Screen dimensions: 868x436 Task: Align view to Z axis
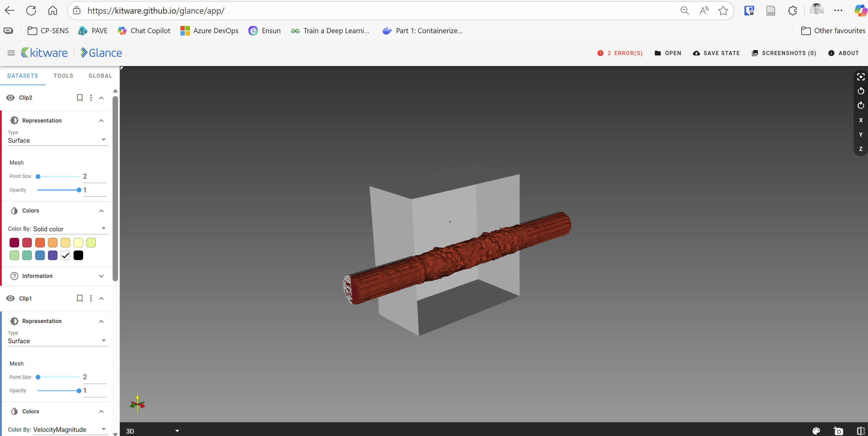[x=860, y=149]
